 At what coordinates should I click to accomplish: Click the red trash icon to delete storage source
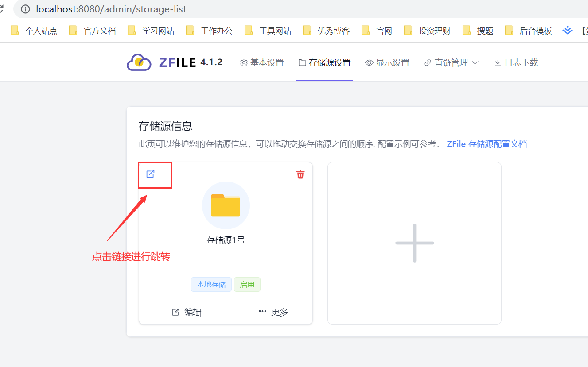[300, 174]
